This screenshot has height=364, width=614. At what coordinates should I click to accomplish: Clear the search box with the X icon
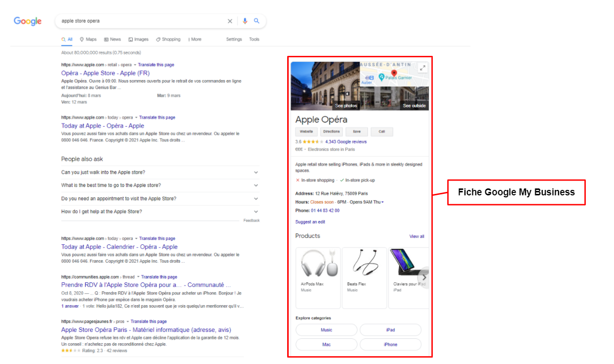point(230,21)
